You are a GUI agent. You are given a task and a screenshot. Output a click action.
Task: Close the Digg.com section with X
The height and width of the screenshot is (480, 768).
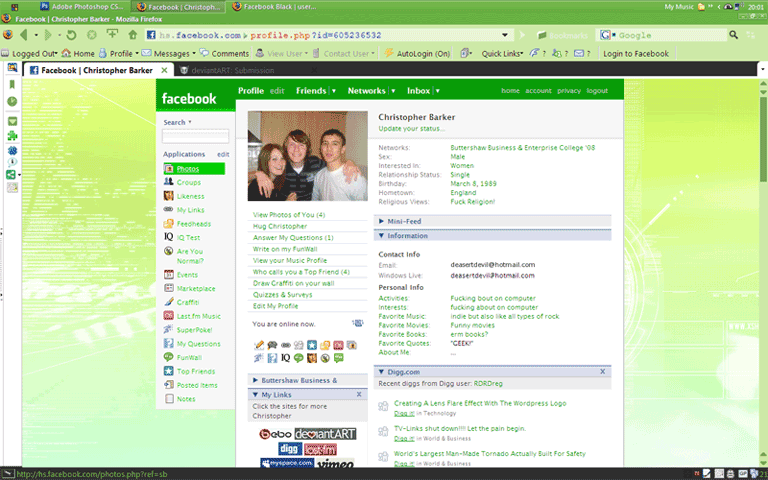(x=602, y=372)
